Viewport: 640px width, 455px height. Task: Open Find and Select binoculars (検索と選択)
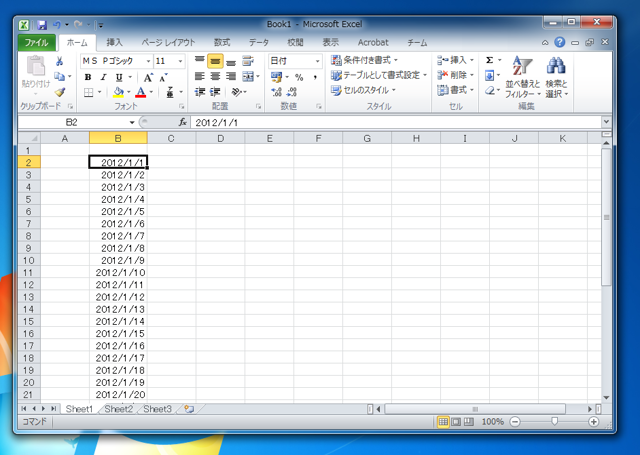coord(556,77)
